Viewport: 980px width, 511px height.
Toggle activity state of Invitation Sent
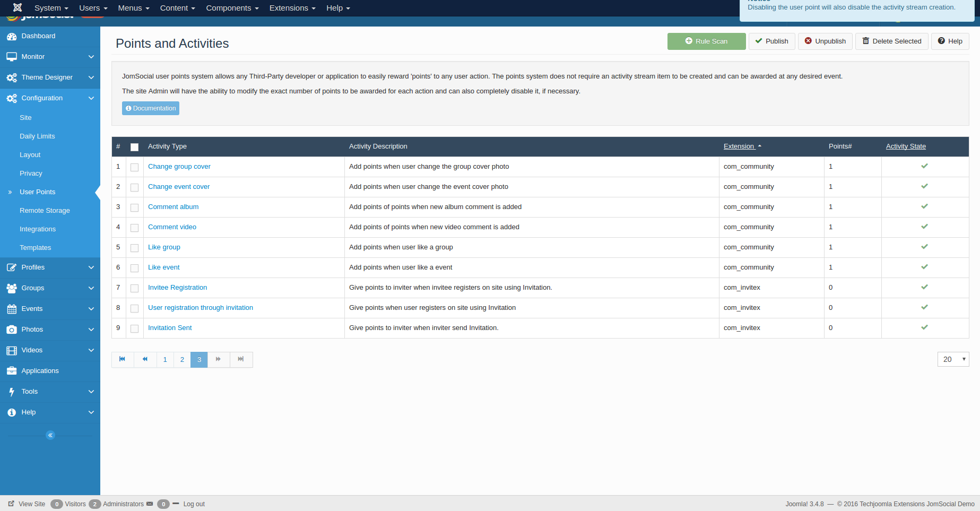click(924, 327)
